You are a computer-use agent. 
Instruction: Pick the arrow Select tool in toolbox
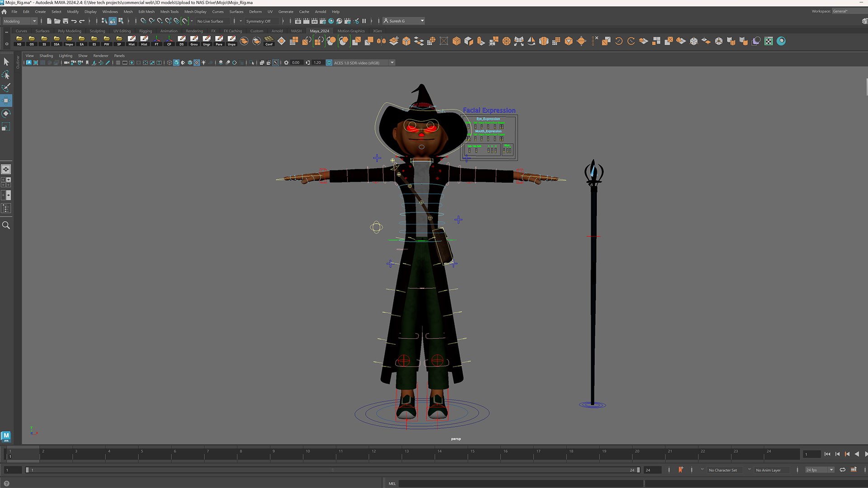click(6, 61)
